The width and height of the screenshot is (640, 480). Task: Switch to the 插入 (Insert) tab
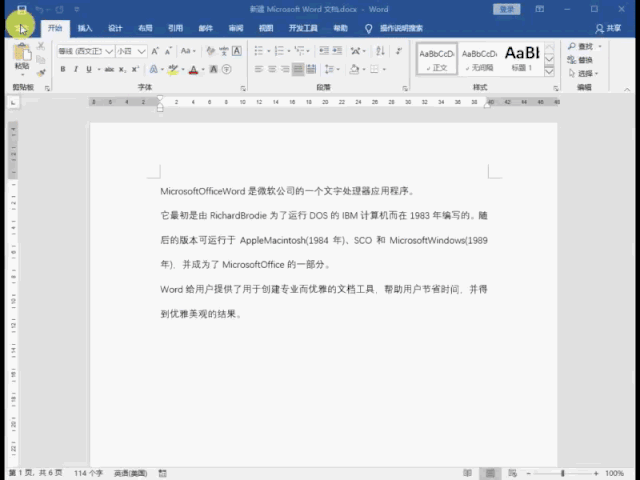(85, 29)
